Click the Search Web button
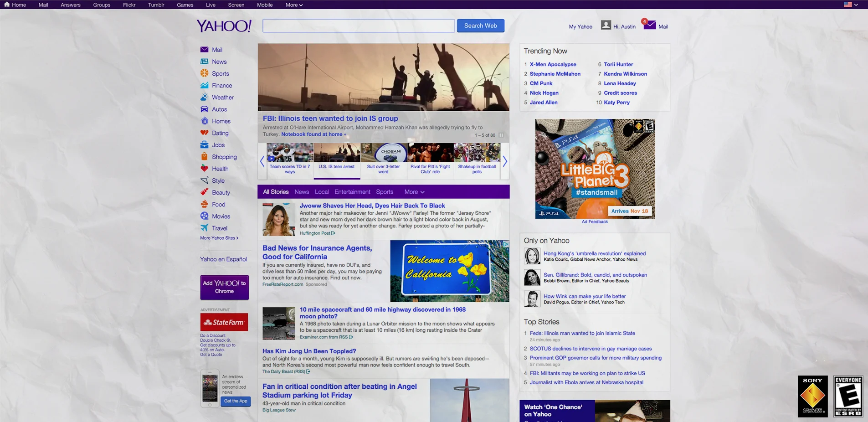 (481, 26)
